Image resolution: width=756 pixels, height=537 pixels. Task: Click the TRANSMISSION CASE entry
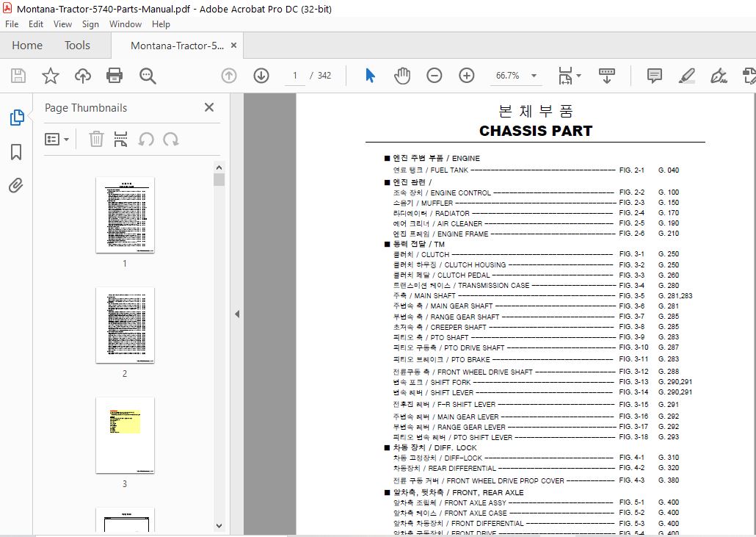[x=536, y=285]
